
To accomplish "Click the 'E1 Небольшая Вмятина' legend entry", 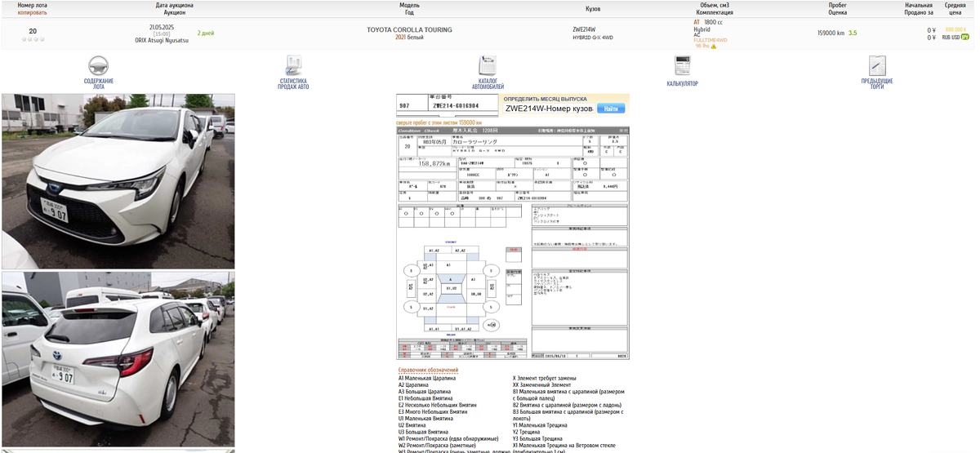I will [425, 398].
